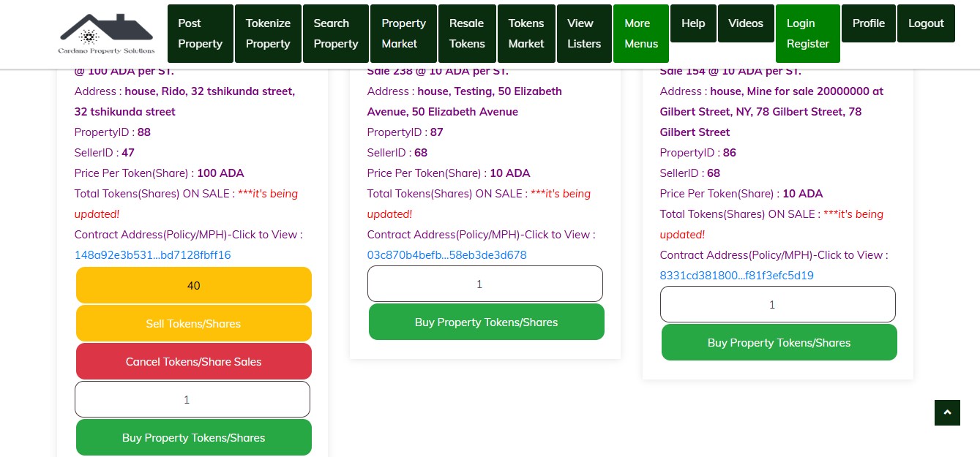This screenshot has height=457, width=980.
Task: Click the quantity field for PropertyID 87
Action: [485, 284]
